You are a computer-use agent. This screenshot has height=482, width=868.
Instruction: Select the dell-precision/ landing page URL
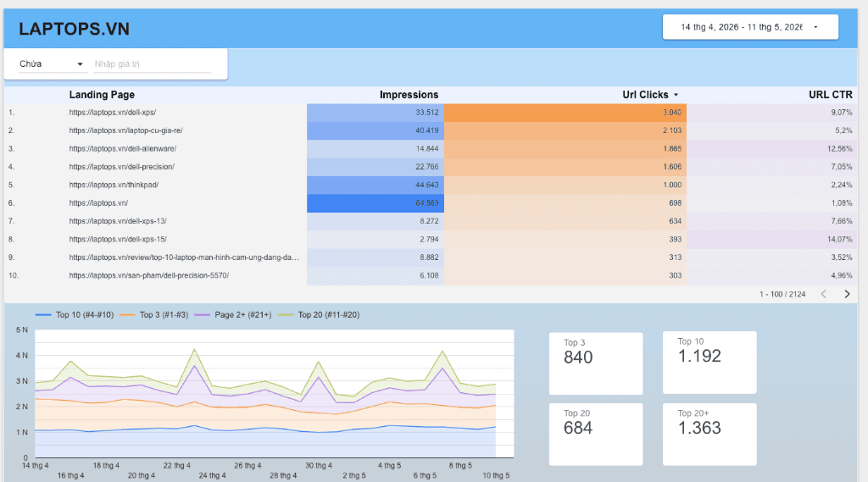(x=121, y=167)
